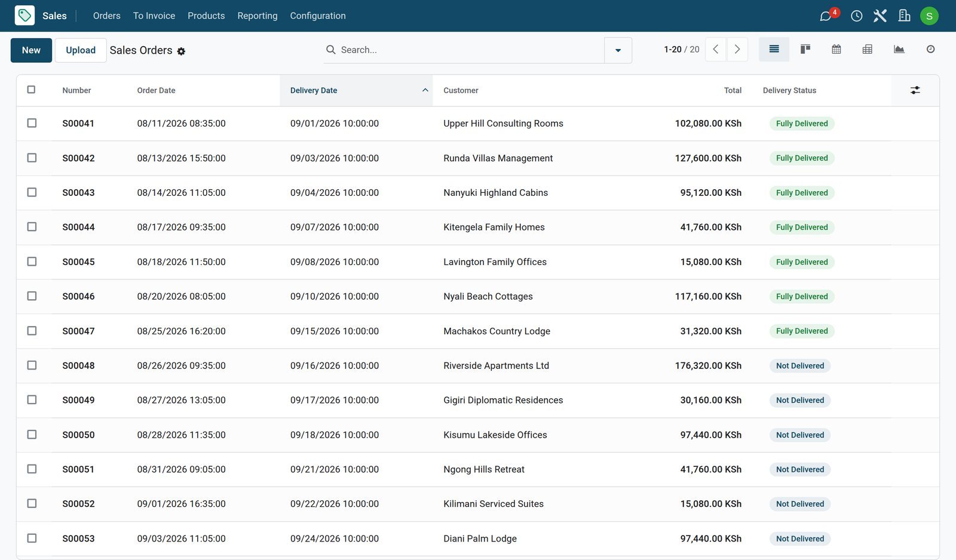Image resolution: width=956 pixels, height=560 pixels.
Task: Select checkbox for order S00044
Action: pyautogui.click(x=32, y=227)
